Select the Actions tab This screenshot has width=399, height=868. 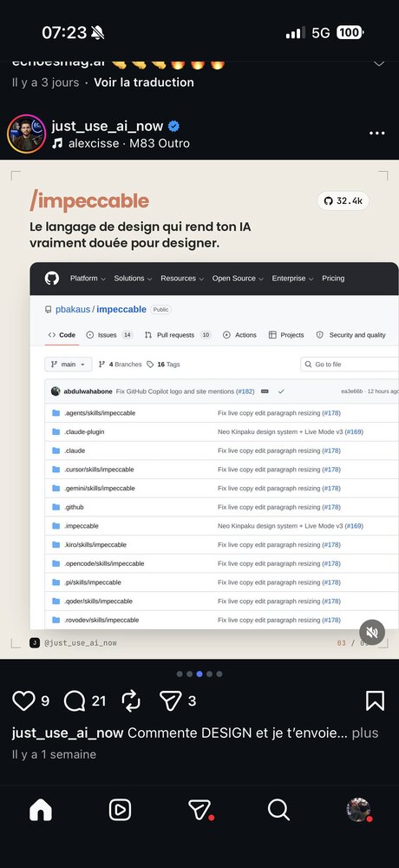[x=239, y=335]
